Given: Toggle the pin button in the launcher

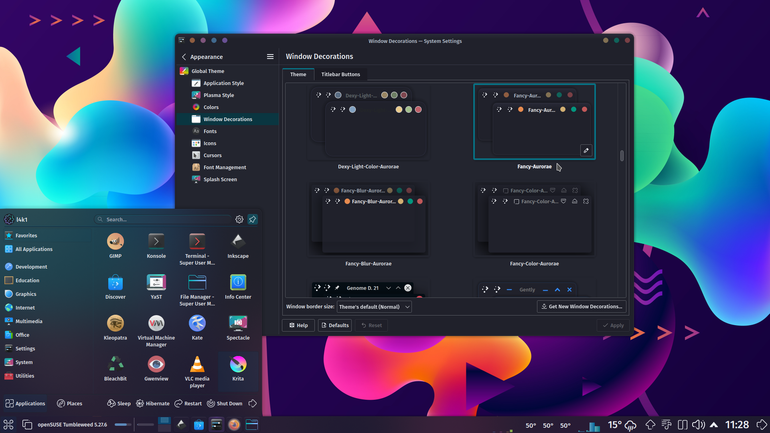Looking at the screenshot, I should click(252, 219).
